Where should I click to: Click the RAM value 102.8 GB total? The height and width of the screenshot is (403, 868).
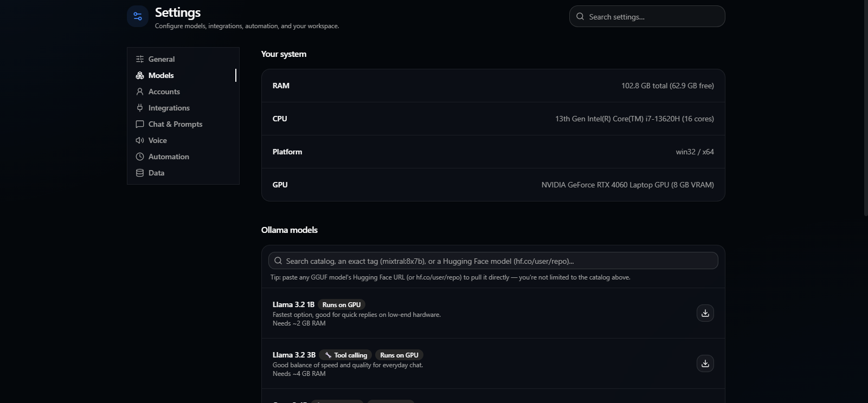[667, 86]
